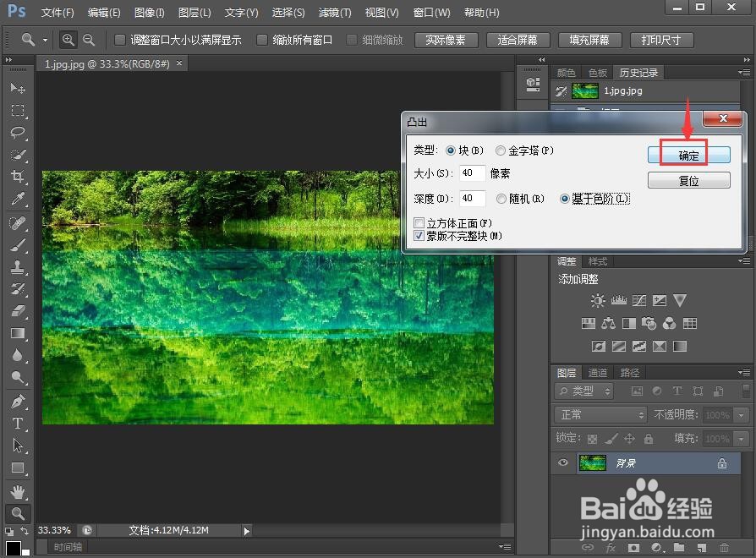This screenshot has height=558, width=756.
Task: Click the Zoom In option icon
Action: click(68, 40)
